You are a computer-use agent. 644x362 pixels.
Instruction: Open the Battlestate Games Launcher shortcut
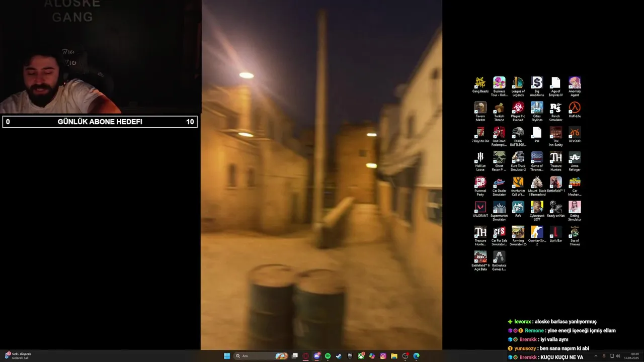click(499, 260)
